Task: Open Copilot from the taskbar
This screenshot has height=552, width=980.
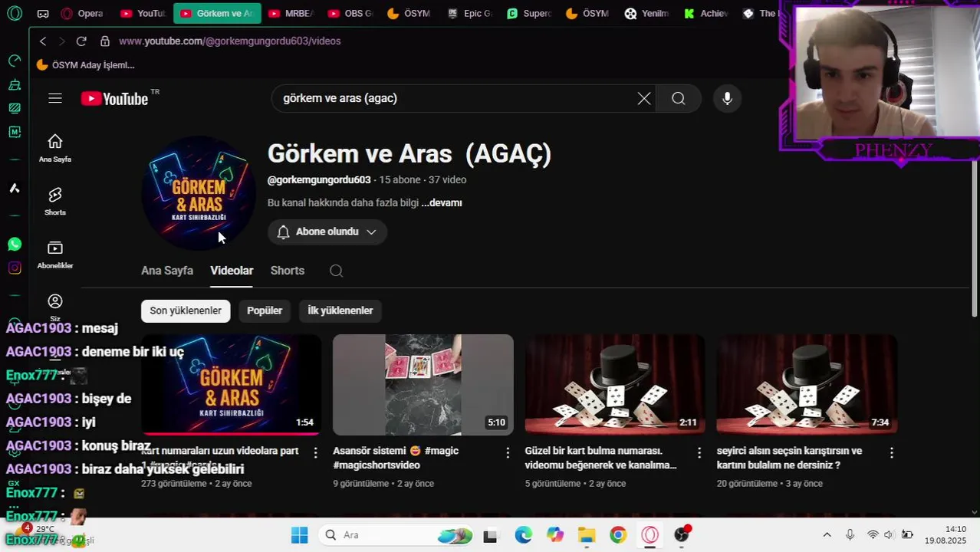Action: point(554,534)
